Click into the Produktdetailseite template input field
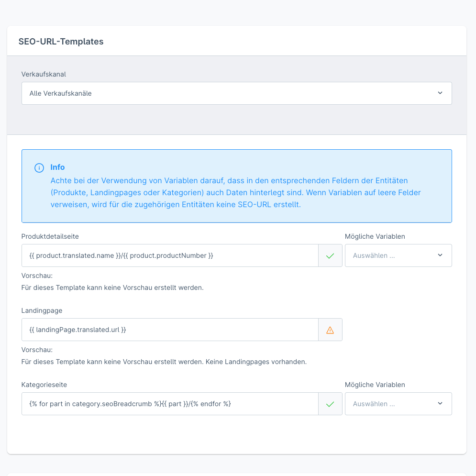The width and height of the screenshot is (476, 476). click(170, 255)
